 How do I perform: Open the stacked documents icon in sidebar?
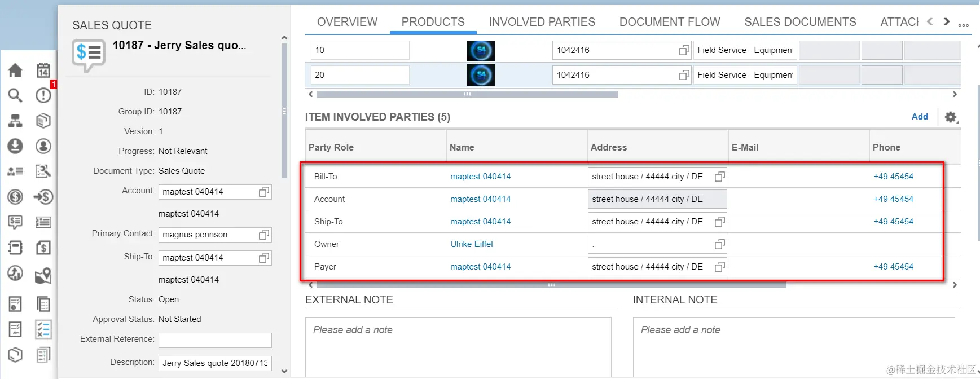coord(43,304)
